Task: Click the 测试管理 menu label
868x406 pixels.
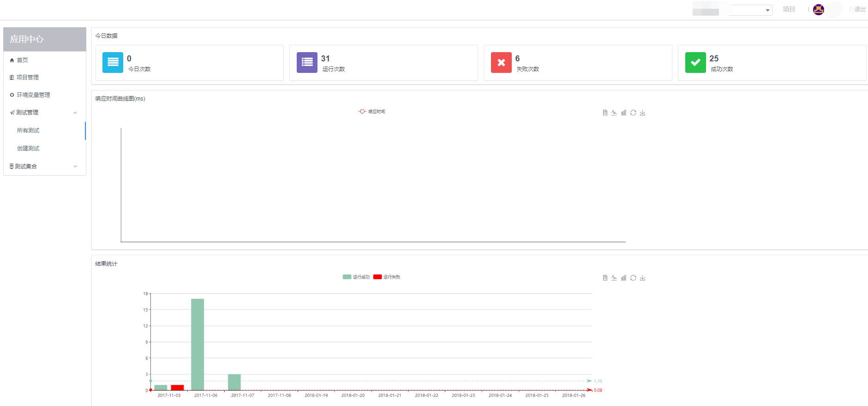Action: click(27, 113)
